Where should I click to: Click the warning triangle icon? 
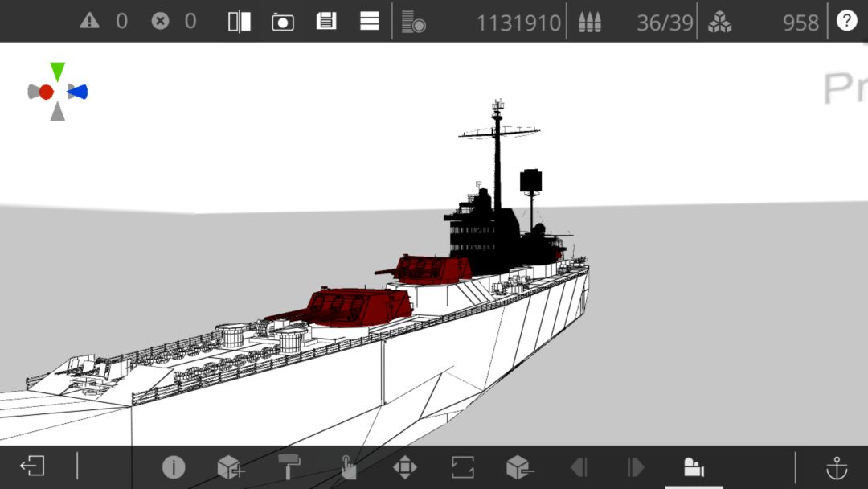[90, 21]
